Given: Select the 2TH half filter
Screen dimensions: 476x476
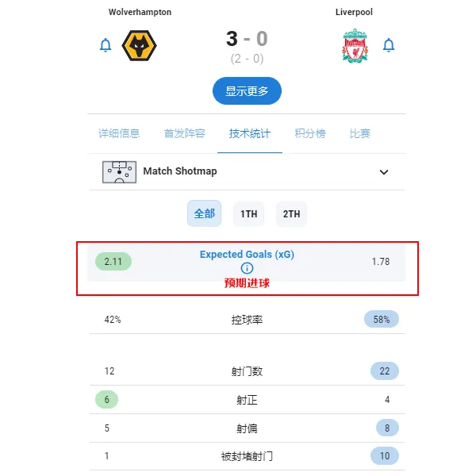Looking at the screenshot, I should [291, 214].
